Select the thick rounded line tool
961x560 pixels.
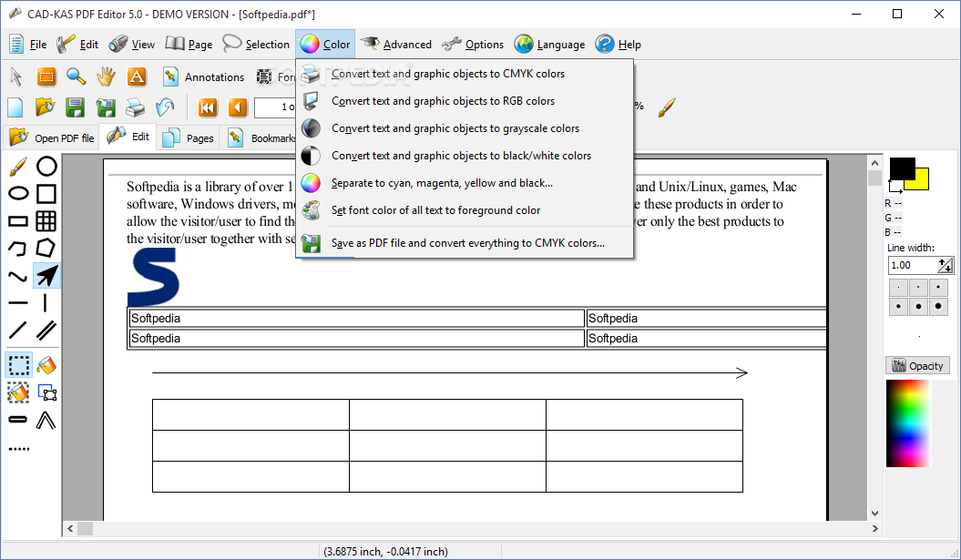point(18,420)
